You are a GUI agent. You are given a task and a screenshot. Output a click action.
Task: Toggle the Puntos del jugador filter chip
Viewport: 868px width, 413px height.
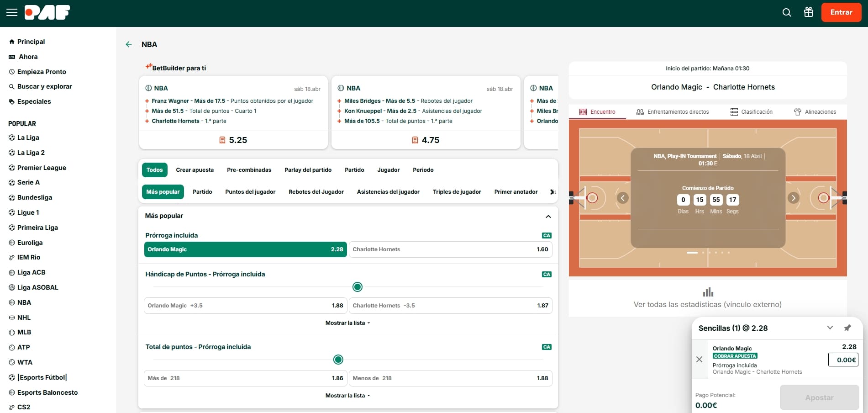coord(250,191)
